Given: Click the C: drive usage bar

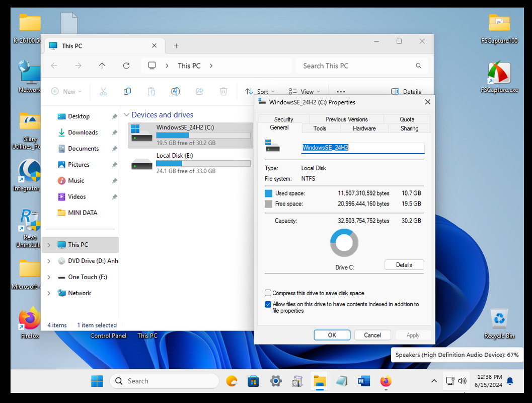Looking at the screenshot, I should click(x=203, y=135).
